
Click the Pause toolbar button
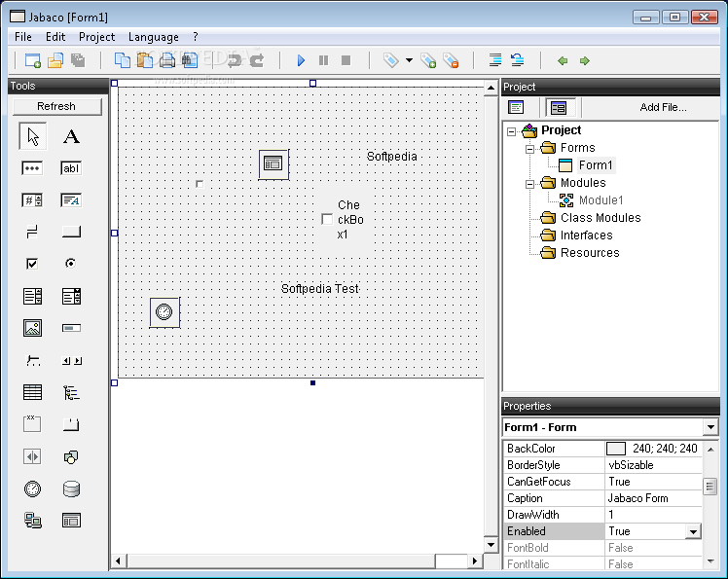[323, 60]
